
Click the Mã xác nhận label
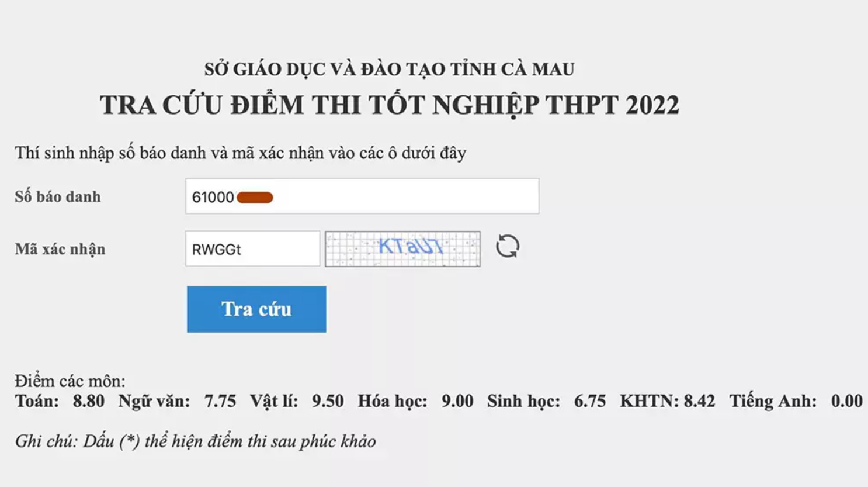[x=60, y=249]
